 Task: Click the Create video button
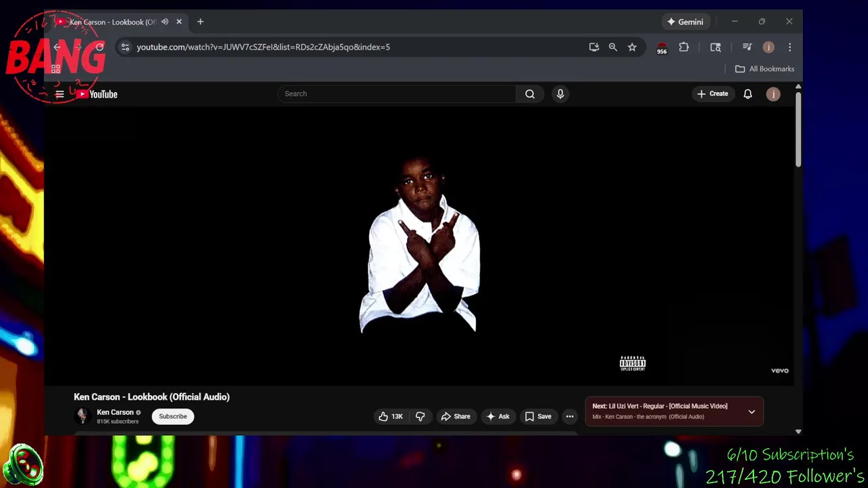712,94
